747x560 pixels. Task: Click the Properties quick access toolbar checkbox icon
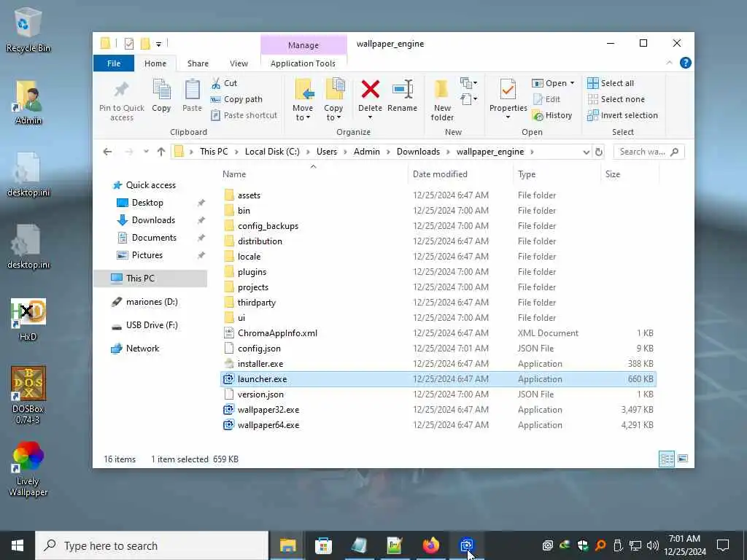128,44
